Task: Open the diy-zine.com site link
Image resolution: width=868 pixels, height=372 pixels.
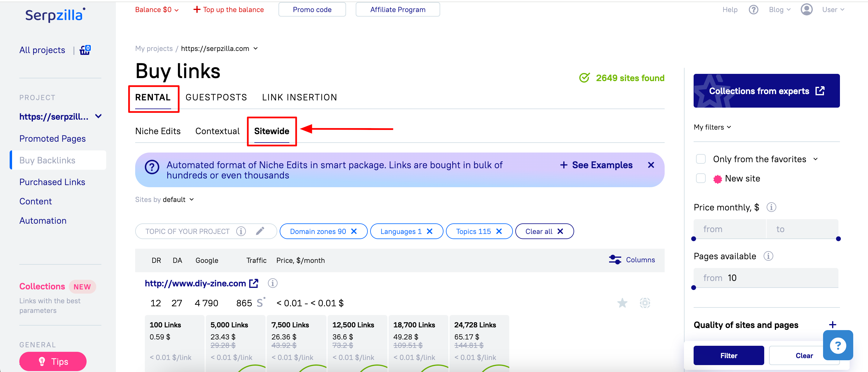Action: pos(195,283)
